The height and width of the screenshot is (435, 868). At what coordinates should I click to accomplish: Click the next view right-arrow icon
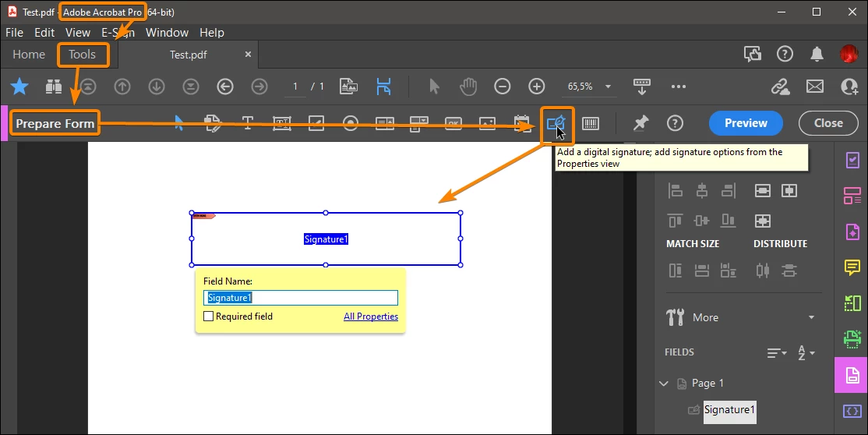click(259, 87)
